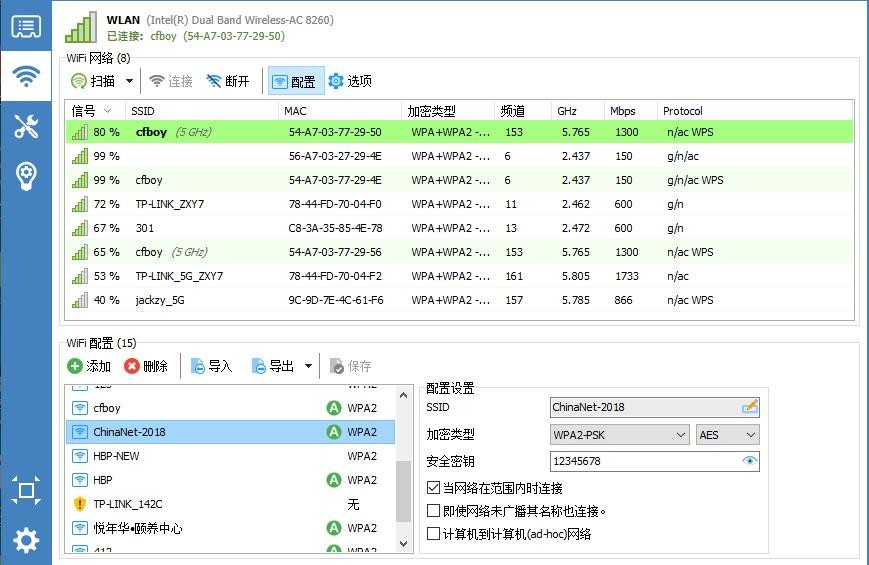The image size is (869, 565).
Task: Toggle password visibility eye icon
Action: coord(749,461)
